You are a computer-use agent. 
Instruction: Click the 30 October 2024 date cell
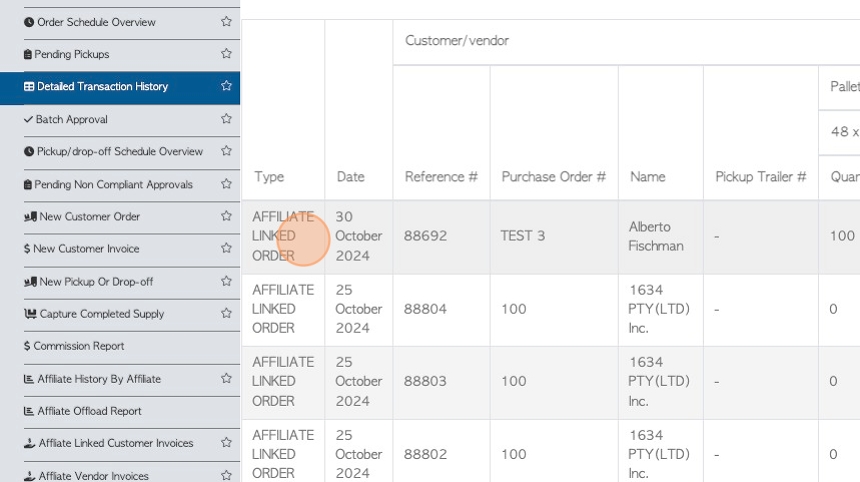click(359, 236)
